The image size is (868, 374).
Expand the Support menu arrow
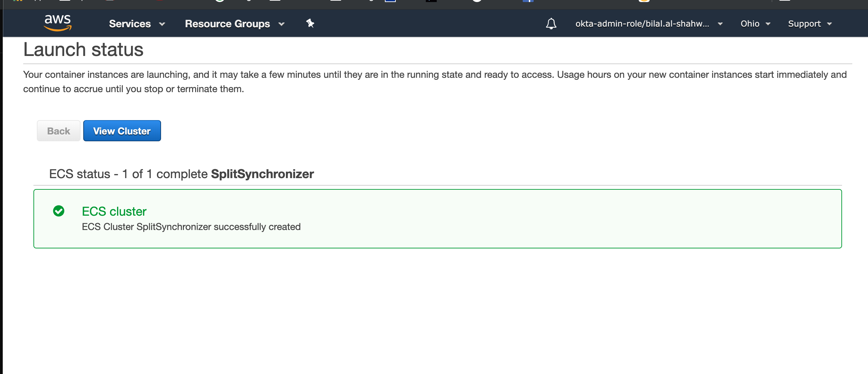coord(829,24)
